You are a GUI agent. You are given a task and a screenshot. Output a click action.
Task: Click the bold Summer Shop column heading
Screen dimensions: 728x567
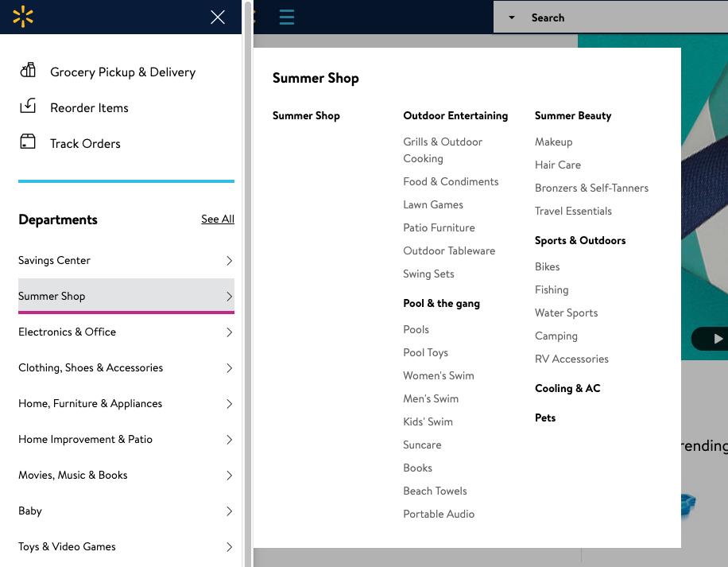point(306,115)
